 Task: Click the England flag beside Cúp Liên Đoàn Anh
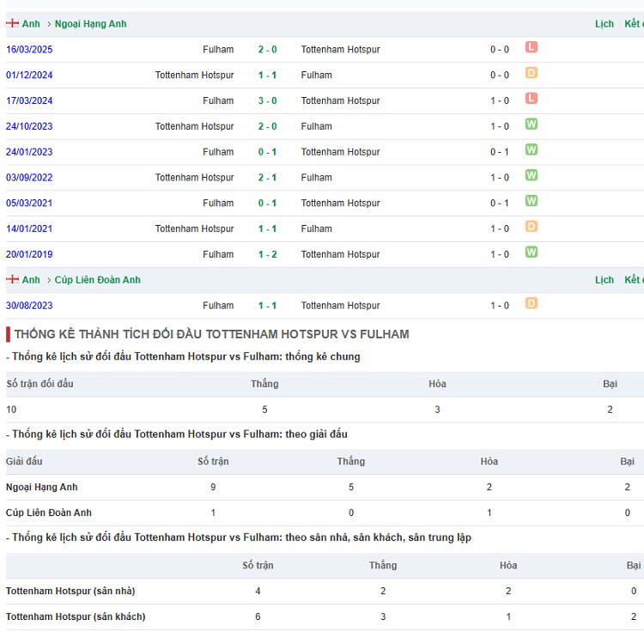tap(12, 280)
